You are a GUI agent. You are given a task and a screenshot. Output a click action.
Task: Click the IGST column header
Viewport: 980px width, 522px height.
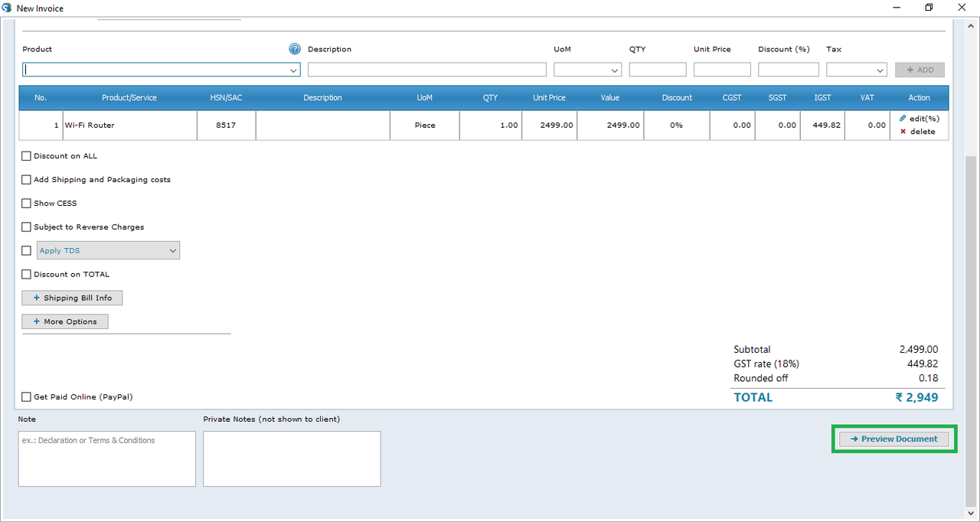pos(822,98)
